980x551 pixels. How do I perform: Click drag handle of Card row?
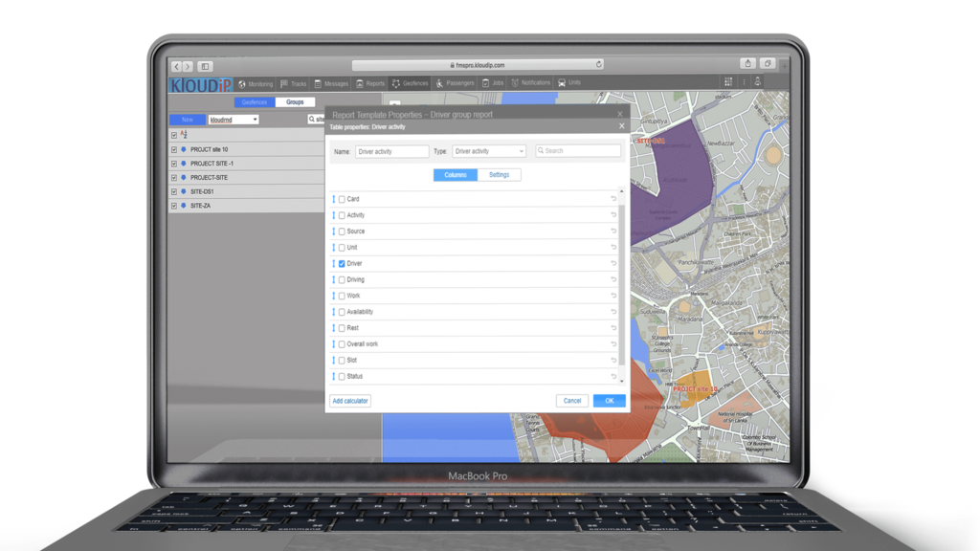pyautogui.click(x=334, y=199)
